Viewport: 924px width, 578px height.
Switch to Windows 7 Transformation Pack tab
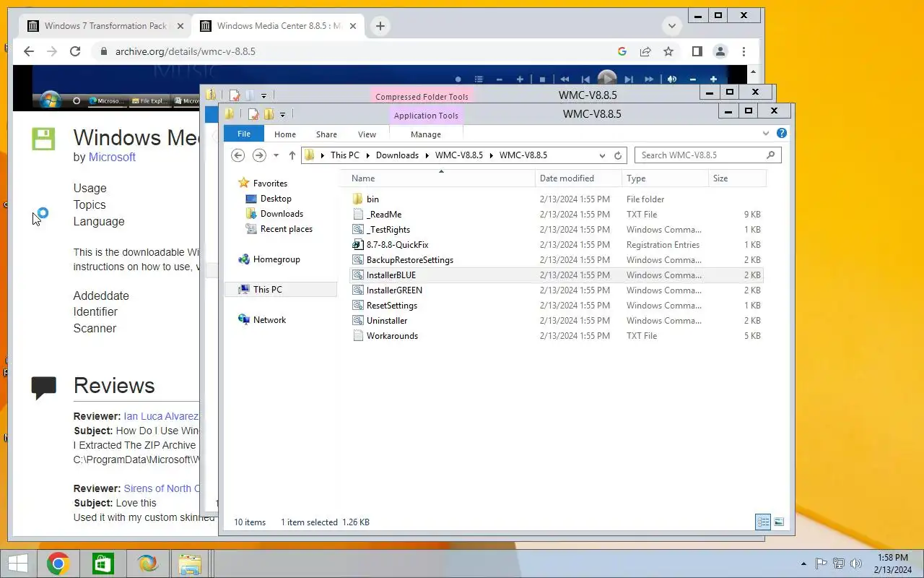[x=105, y=26]
